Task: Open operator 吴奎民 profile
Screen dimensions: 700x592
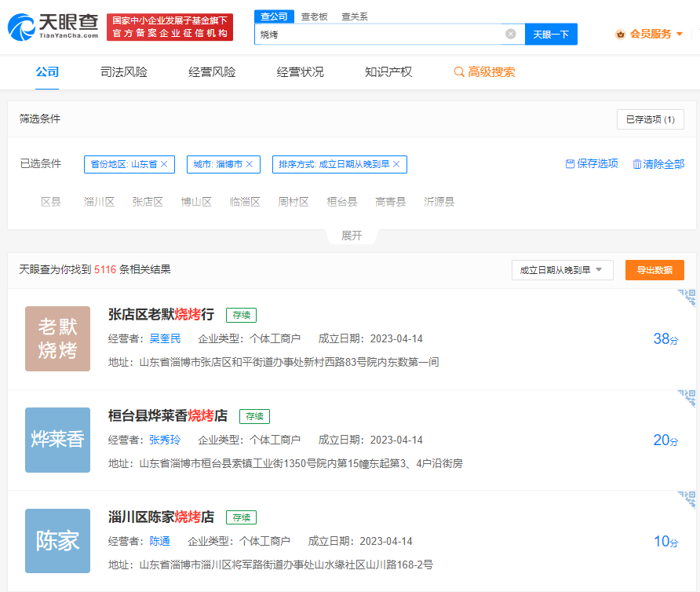Action: (x=165, y=338)
